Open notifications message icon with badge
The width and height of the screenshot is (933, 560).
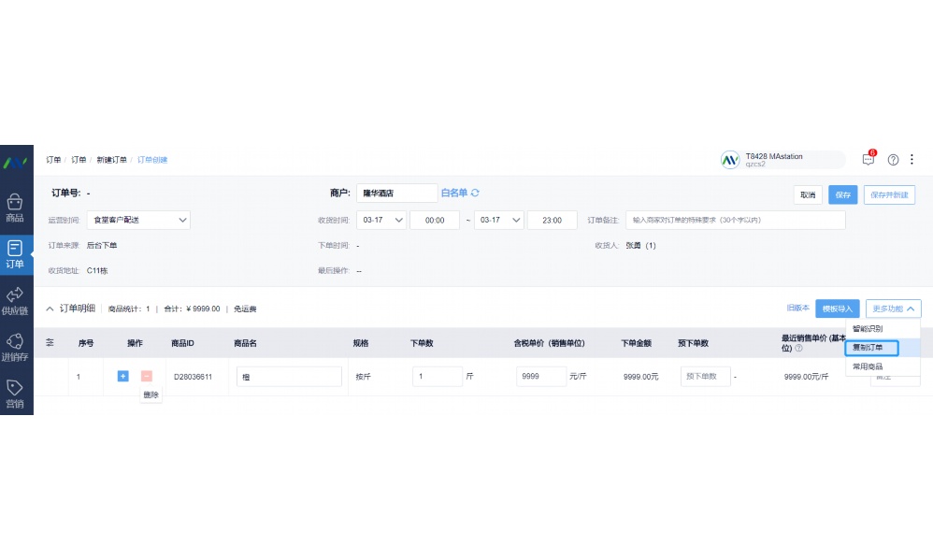(x=868, y=158)
